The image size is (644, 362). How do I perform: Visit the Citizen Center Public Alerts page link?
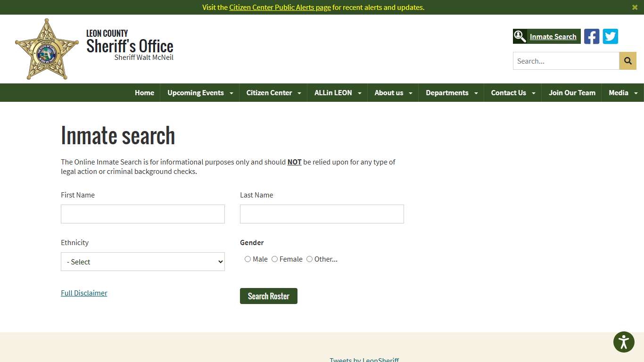[x=280, y=8]
